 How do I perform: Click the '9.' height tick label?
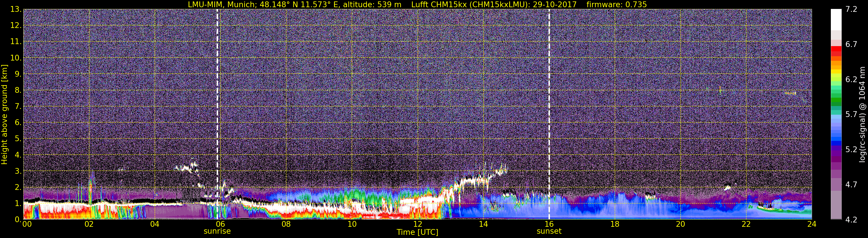18,74
